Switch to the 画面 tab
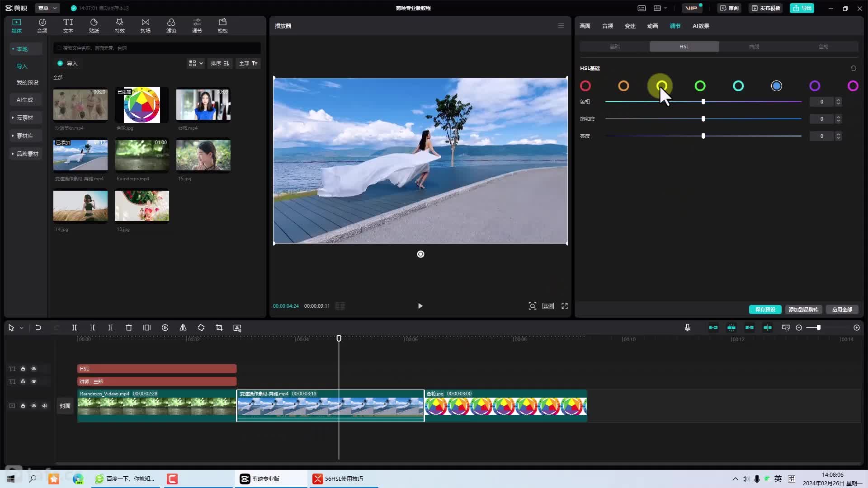This screenshot has width=868, height=488. 585,26
